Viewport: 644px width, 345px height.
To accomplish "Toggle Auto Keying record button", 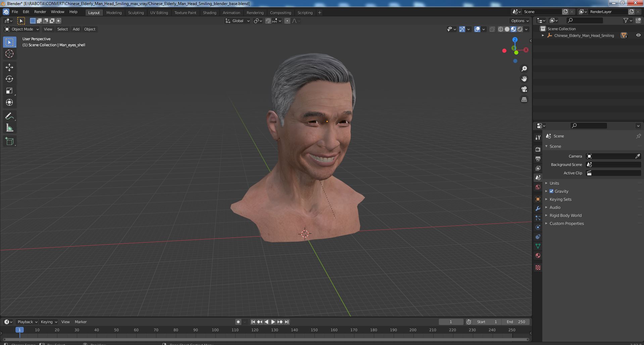I will tap(238, 322).
